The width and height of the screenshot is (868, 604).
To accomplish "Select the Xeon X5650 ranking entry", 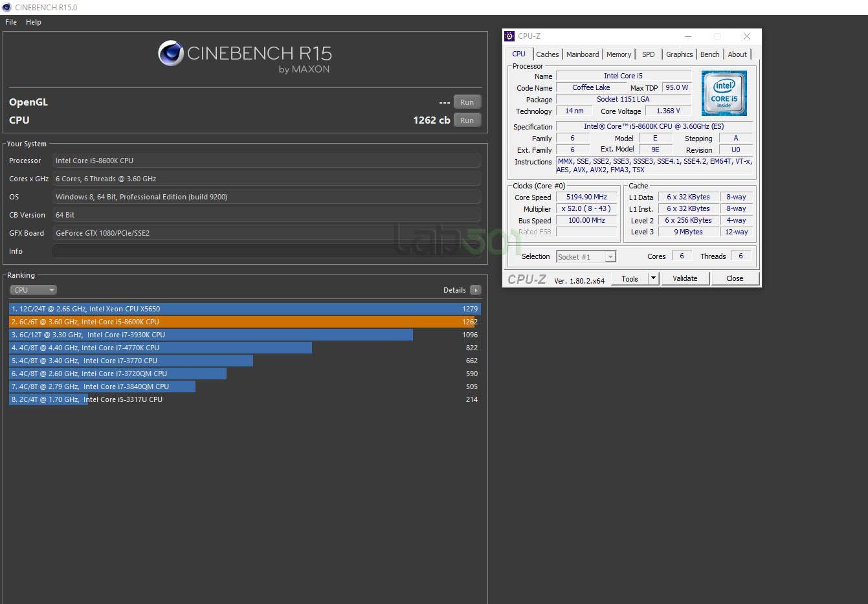I will pos(244,309).
